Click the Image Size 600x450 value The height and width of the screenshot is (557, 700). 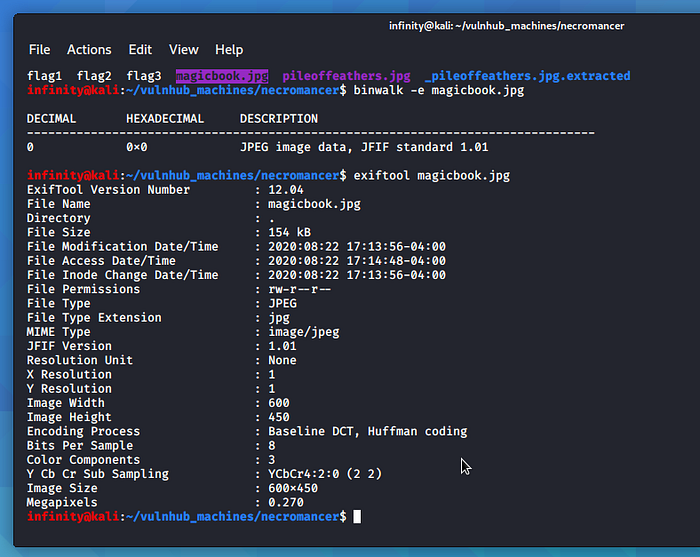(x=300, y=488)
